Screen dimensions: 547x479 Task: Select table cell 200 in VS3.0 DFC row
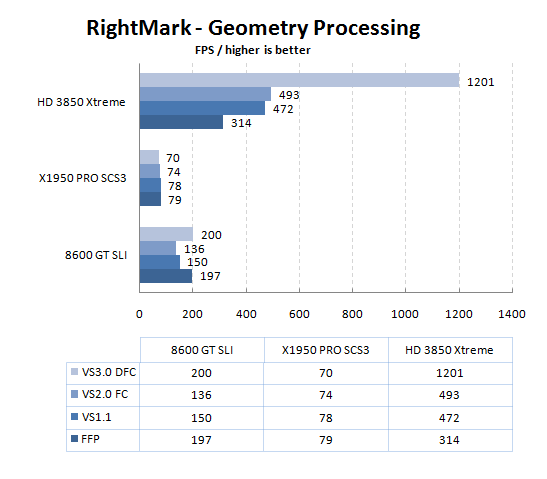pos(201,373)
